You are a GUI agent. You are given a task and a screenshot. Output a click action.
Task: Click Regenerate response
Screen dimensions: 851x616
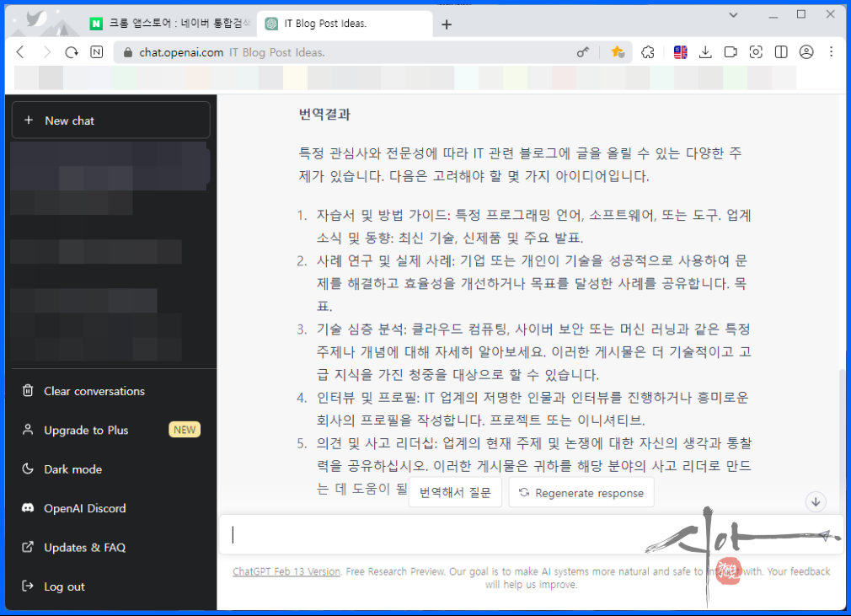[x=581, y=492]
